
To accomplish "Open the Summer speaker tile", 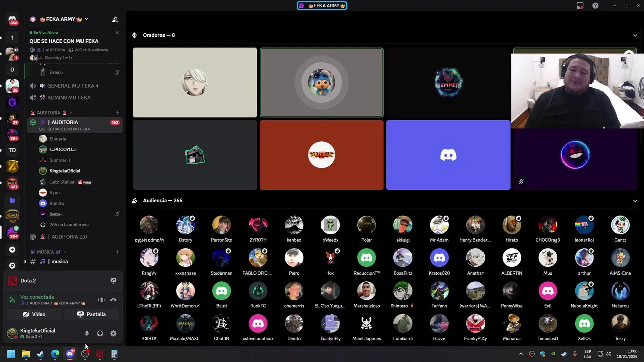I will tap(448, 82).
